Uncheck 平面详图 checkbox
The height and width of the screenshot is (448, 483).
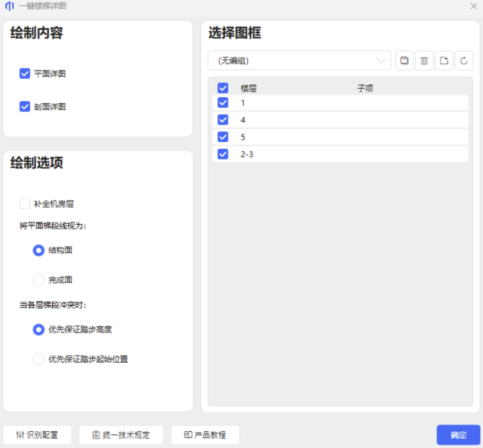coord(25,73)
